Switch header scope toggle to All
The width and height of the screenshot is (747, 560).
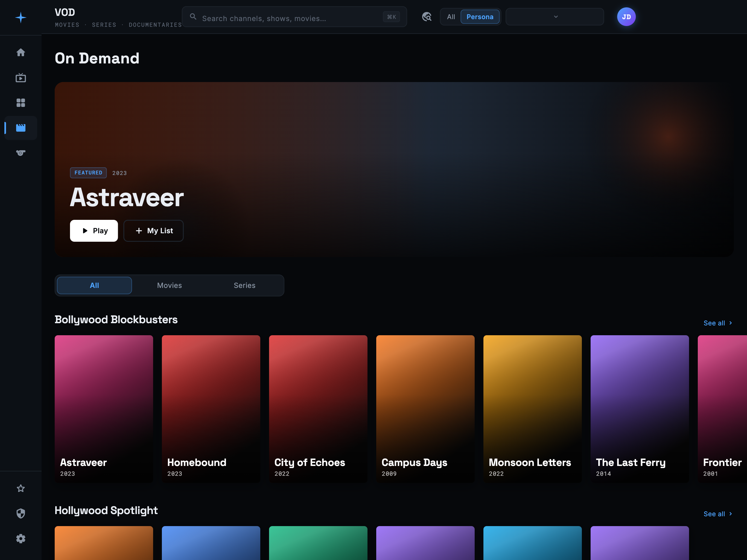pos(451,17)
